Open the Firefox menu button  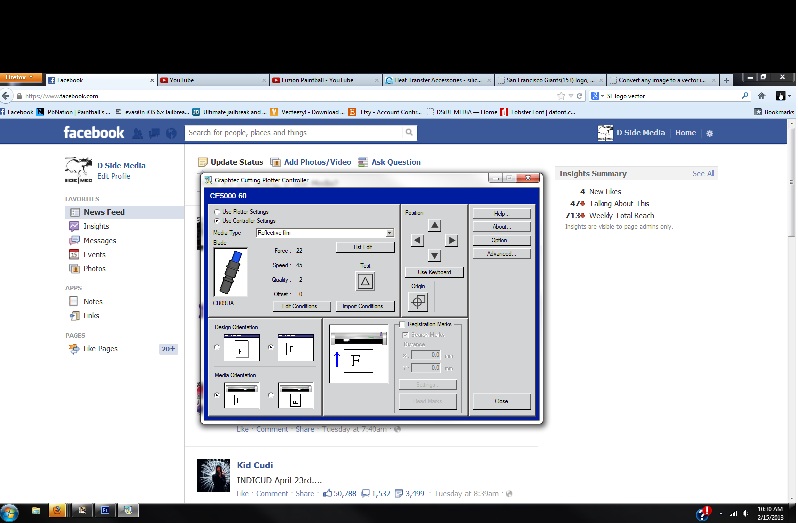pos(20,77)
